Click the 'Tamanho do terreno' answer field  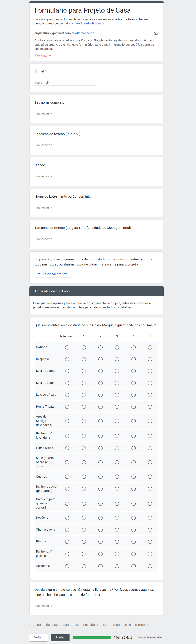[x=65, y=239]
